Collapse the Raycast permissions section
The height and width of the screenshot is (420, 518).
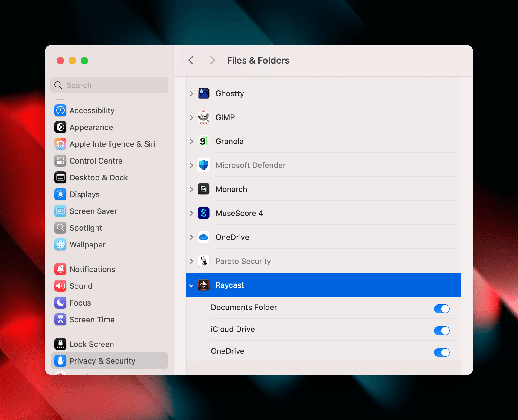pos(191,285)
